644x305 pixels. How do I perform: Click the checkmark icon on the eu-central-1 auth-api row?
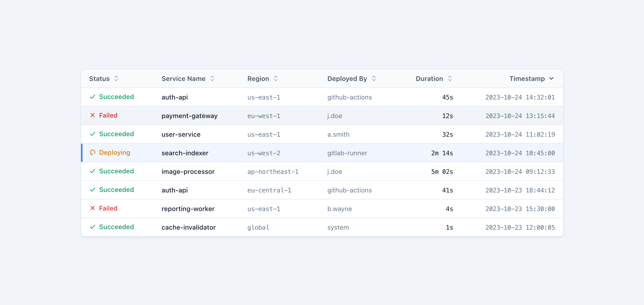93,190
